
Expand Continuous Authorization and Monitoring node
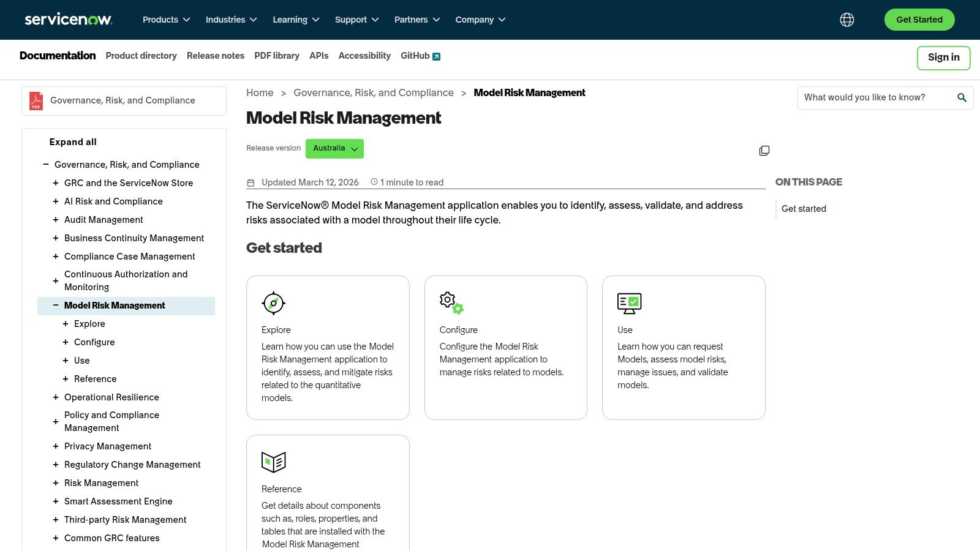56,281
